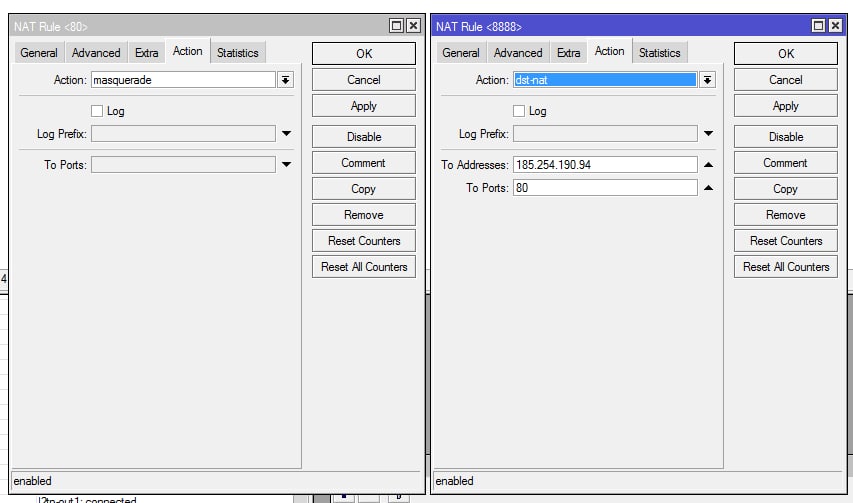Open the masquerade Action dropdown arrow

(285, 80)
